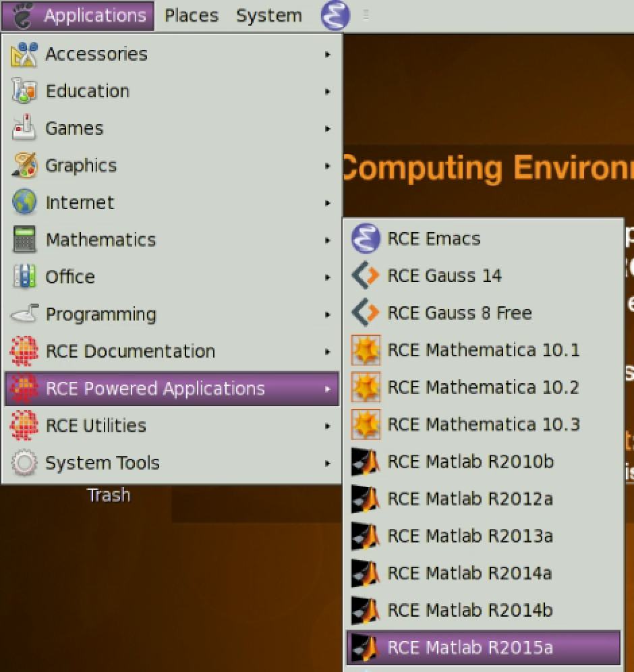Choose RCE Mathematica 10.1

(483, 349)
